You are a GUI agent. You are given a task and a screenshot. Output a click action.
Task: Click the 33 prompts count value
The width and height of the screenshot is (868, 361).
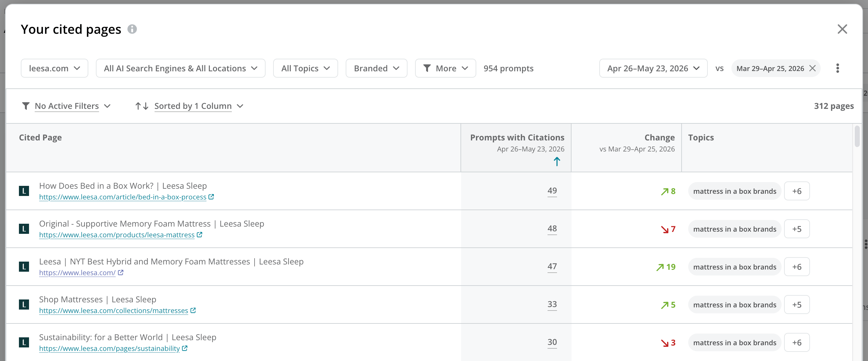tap(552, 305)
